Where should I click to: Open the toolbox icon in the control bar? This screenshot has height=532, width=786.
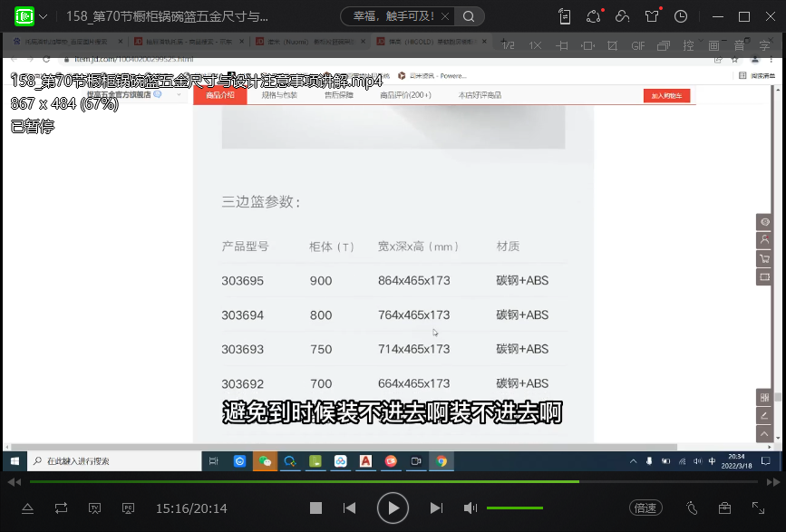pos(724,508)
